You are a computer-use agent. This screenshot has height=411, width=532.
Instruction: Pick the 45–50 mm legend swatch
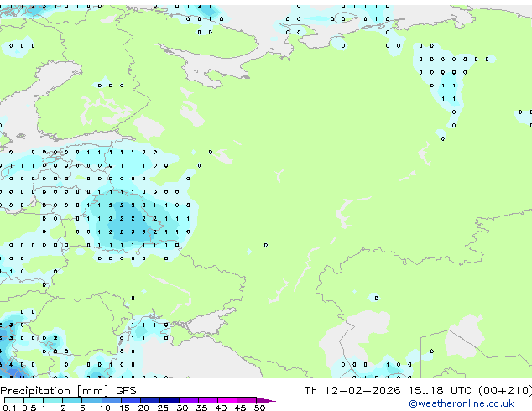(x=247, y=400)
